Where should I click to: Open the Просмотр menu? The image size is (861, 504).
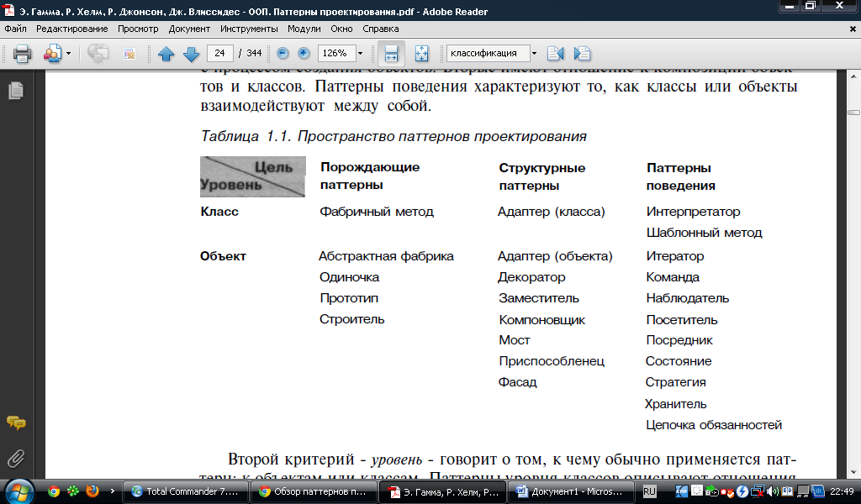coord(138,29)
